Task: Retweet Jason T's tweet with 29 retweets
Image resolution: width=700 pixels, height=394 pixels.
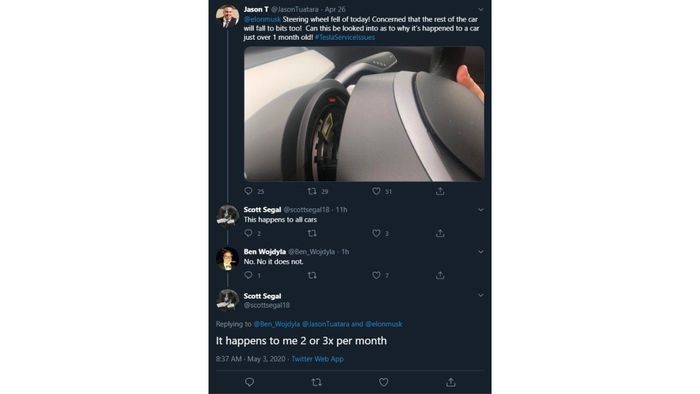Action: (x=312, y=191)
